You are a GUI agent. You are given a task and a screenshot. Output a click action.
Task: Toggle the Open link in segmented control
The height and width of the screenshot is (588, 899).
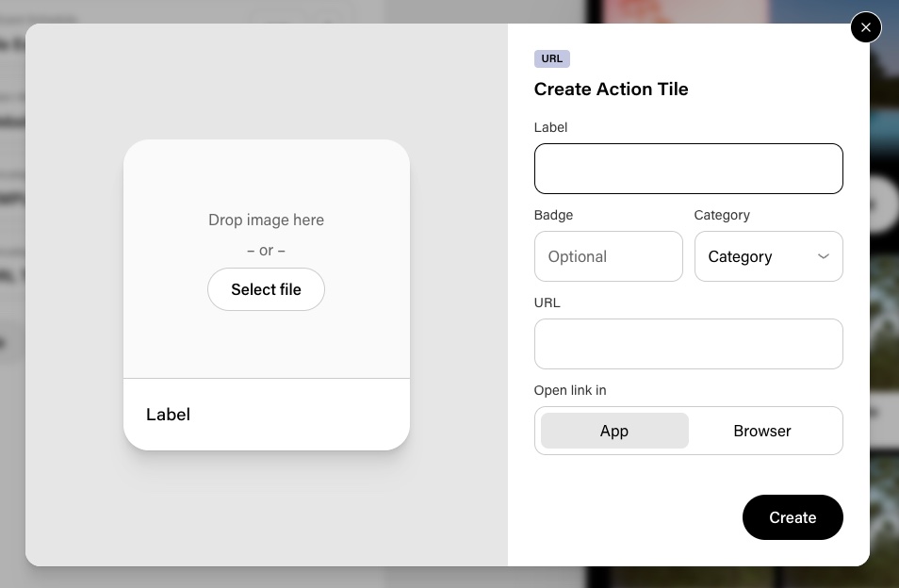click(688, 431)
